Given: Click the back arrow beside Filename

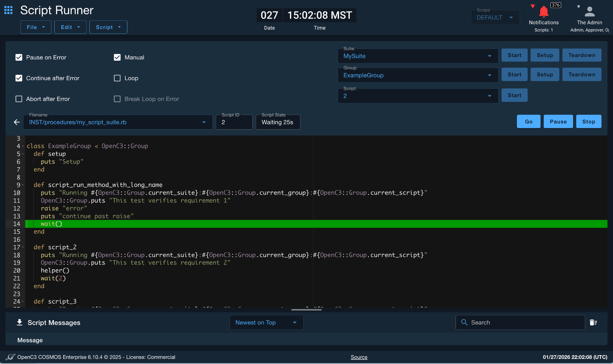Looking at the screenshot, I should click(17, 122).
